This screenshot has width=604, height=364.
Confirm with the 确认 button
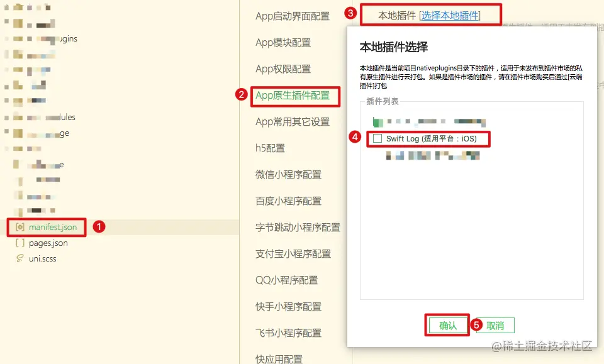[x=447, y=326]
